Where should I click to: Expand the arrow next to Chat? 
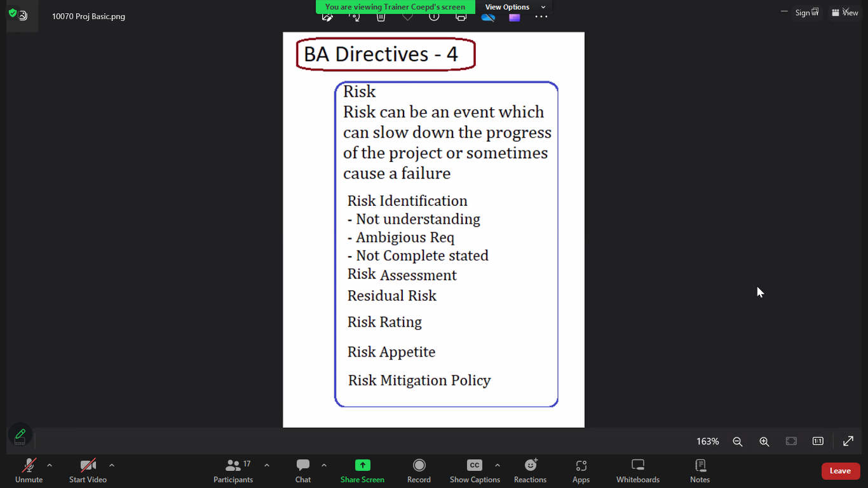pyautogui.click(x=324, y=465)
